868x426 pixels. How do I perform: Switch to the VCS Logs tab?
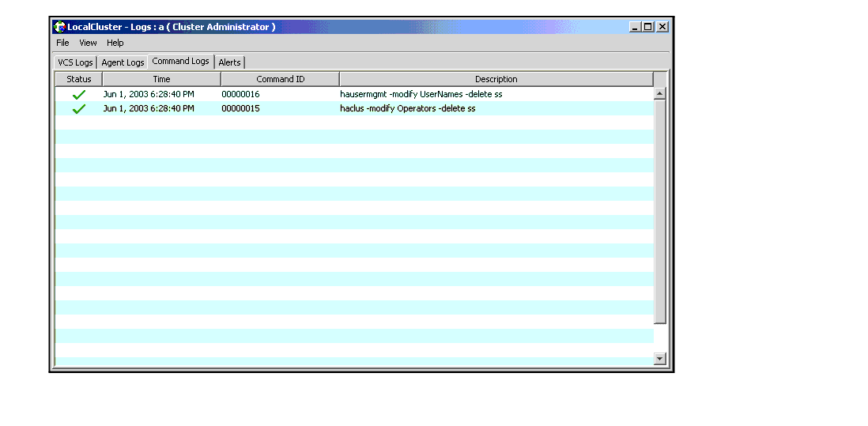coord(75,62)
